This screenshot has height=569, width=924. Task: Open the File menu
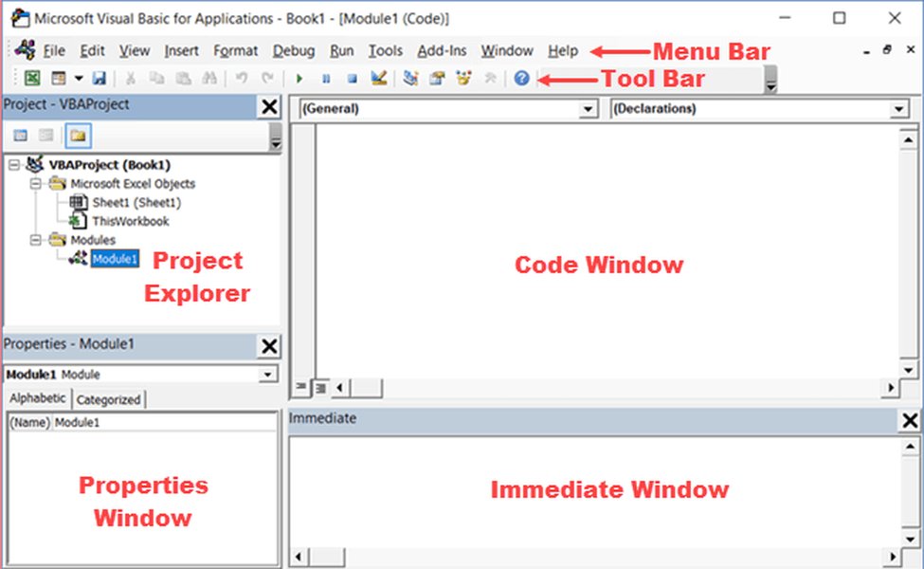tap(54, 50)
